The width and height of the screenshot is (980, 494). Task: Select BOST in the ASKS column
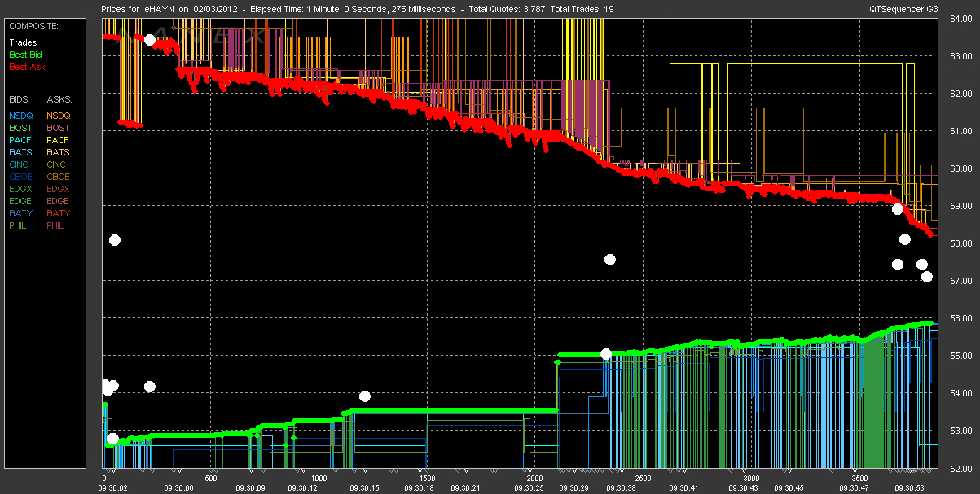(x=59, y=128)
